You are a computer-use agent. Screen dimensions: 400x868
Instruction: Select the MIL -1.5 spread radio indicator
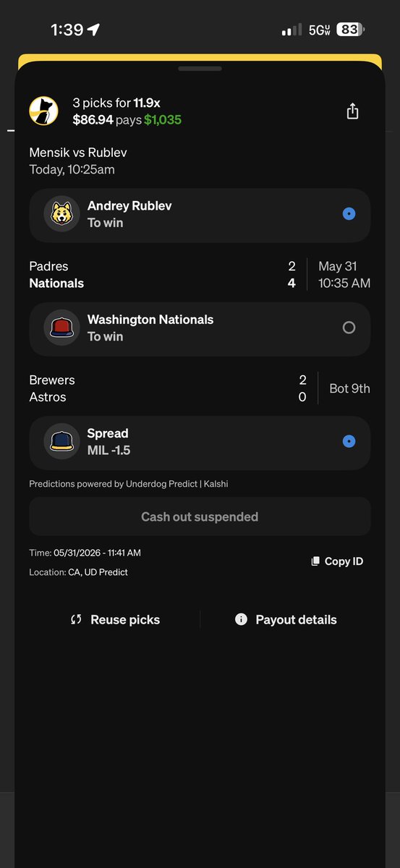point(349,441)
